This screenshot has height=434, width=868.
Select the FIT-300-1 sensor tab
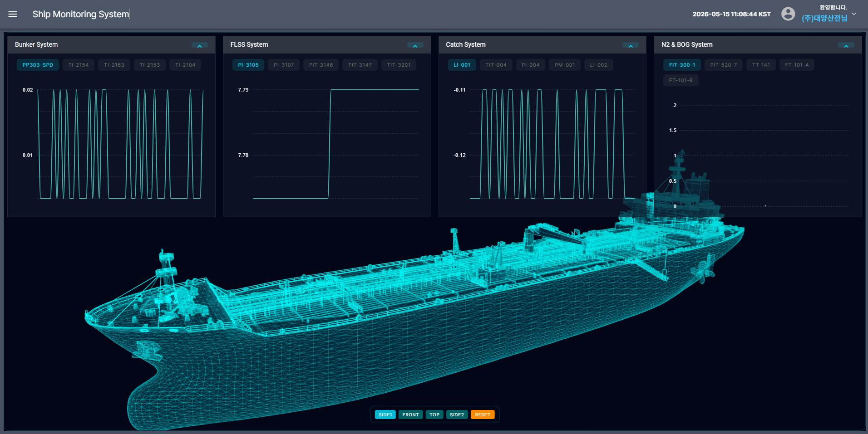[x=682, y=65]
